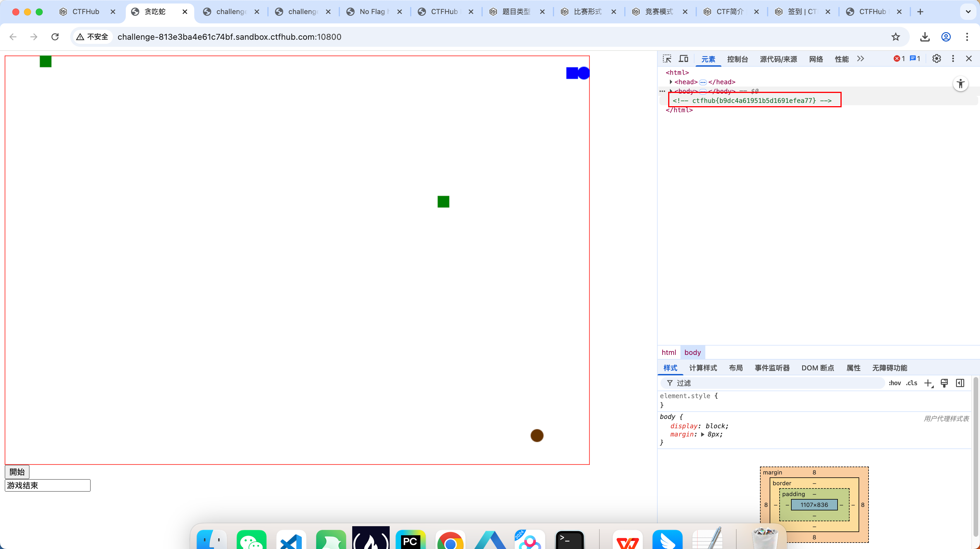Screen dimensions: 980x549
Task: Show more DevTools tabs chevron
Action: pyautogui.click(x=861, y=58)
